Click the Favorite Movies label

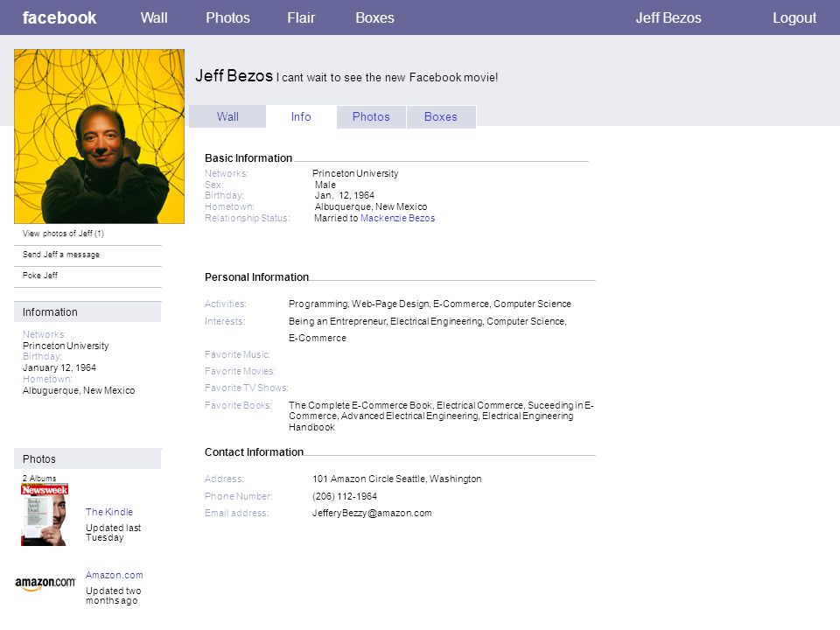(x=240, y=371)
